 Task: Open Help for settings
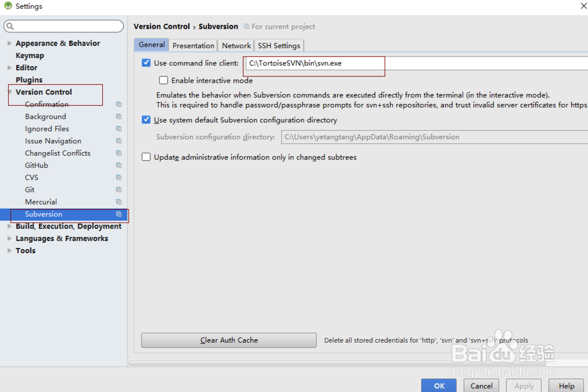[566, 386]
